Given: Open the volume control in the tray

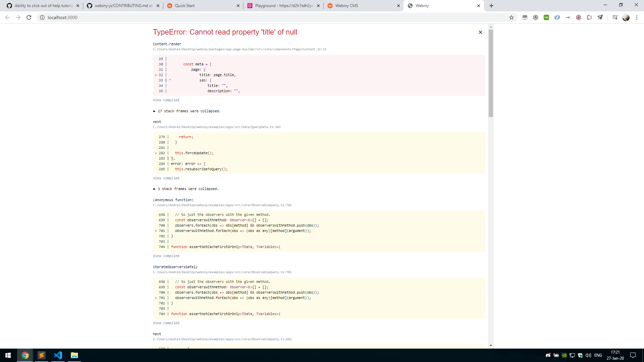Looking at the screenshot, I should 589,356.
